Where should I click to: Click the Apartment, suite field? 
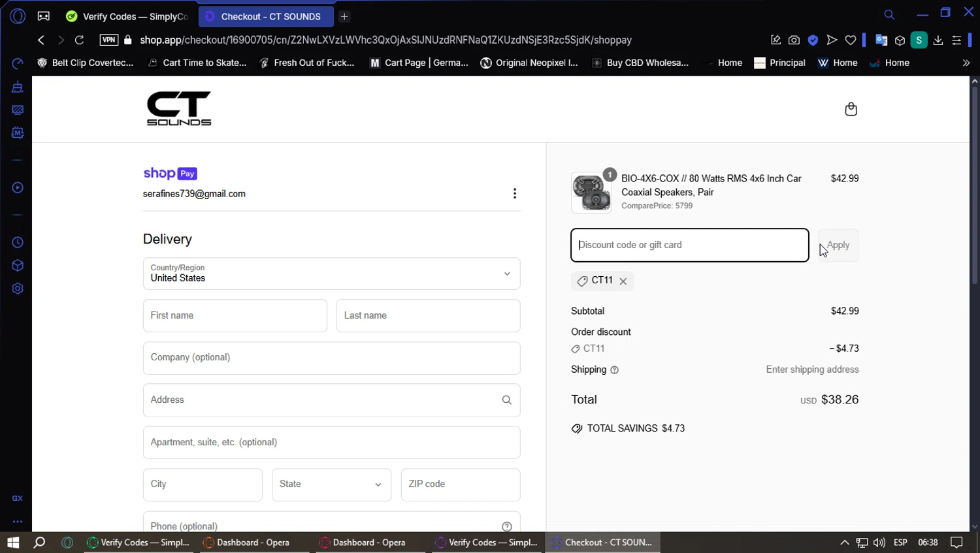[331, 442]
